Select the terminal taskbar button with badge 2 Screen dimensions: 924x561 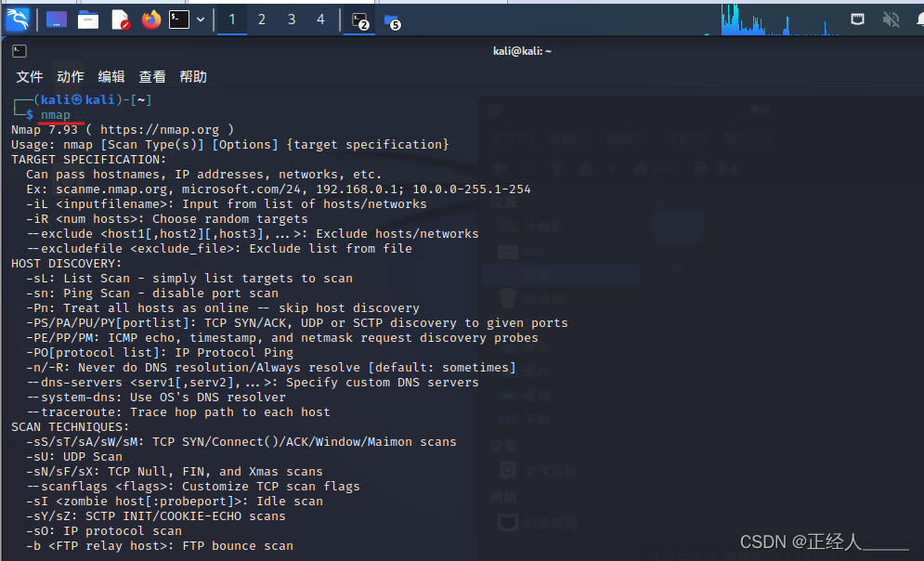tap(359, 20)
